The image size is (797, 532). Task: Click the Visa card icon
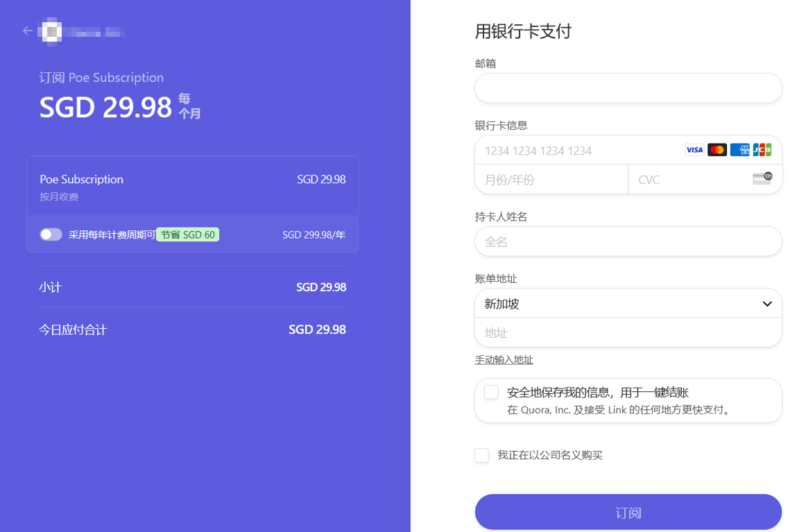pyautogui.click(x=694, y=150)
